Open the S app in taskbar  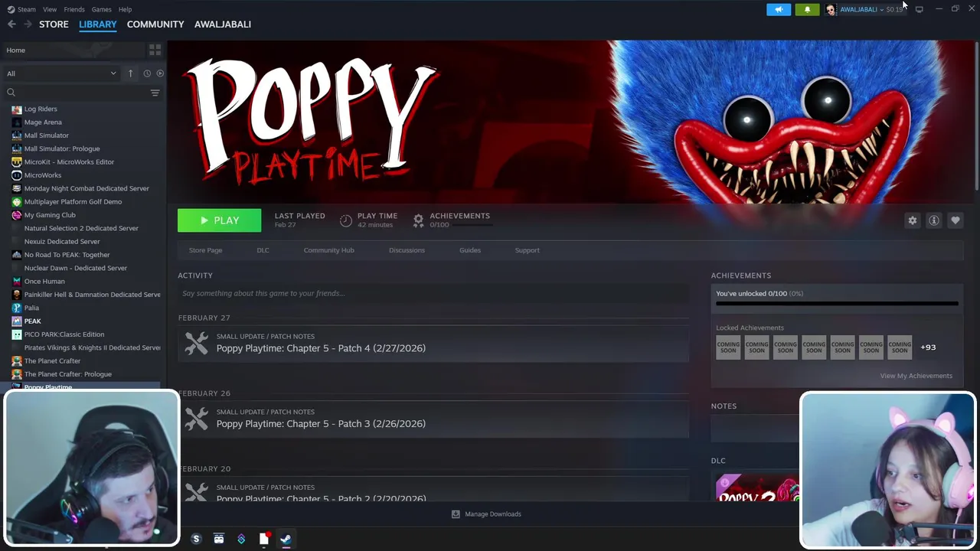click(196, 539)
